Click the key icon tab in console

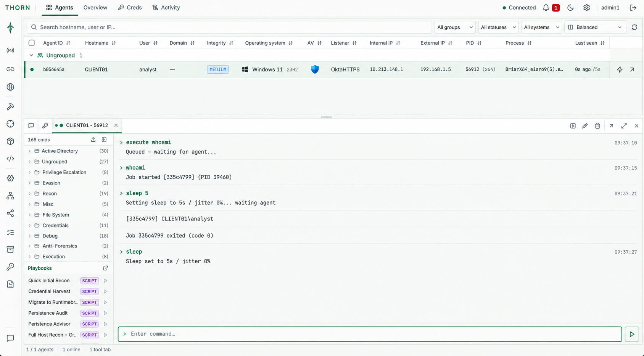tap(45, 125)
